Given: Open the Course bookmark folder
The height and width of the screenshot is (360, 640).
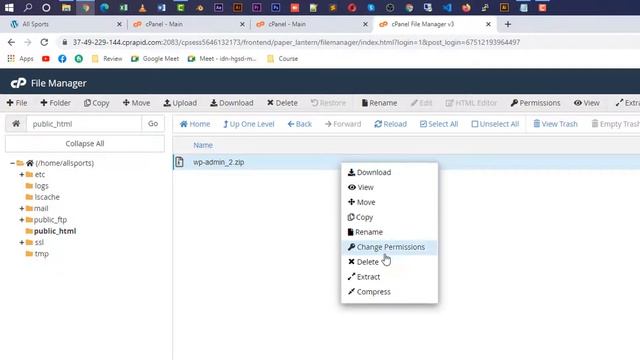Looking at the screenshot, I should 282,59.
